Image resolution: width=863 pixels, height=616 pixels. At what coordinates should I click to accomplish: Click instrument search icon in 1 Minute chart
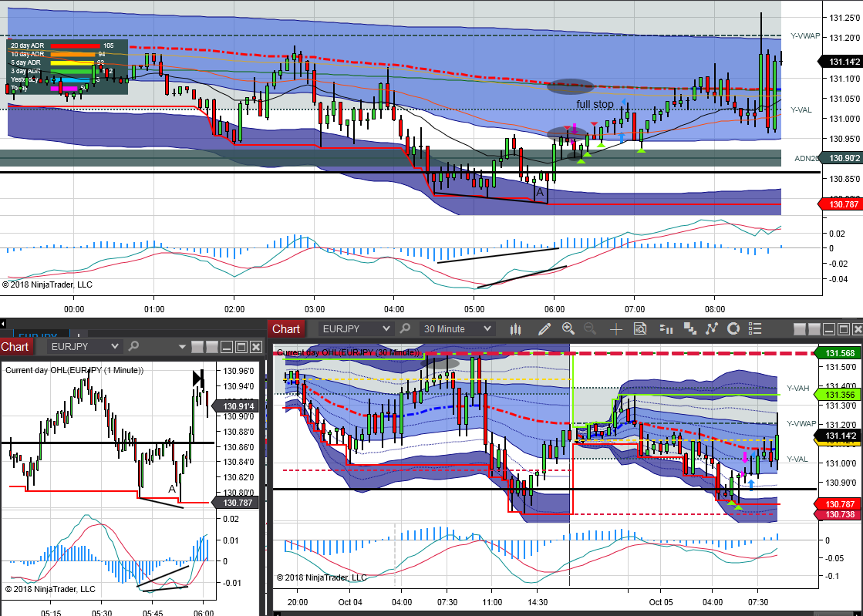pyautogui.click(x=133, y=346)
